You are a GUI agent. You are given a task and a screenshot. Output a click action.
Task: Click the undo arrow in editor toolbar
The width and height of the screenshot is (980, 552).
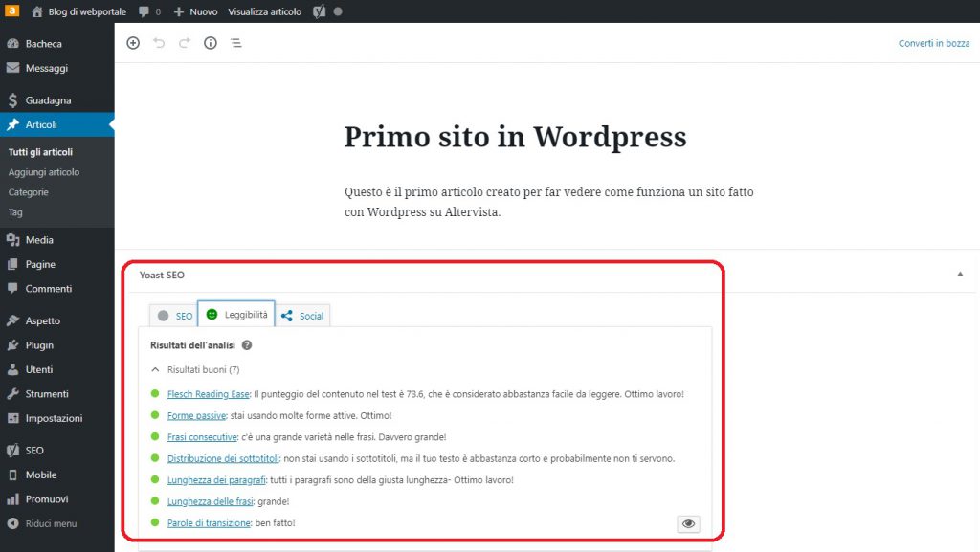[x=159, y=43]
